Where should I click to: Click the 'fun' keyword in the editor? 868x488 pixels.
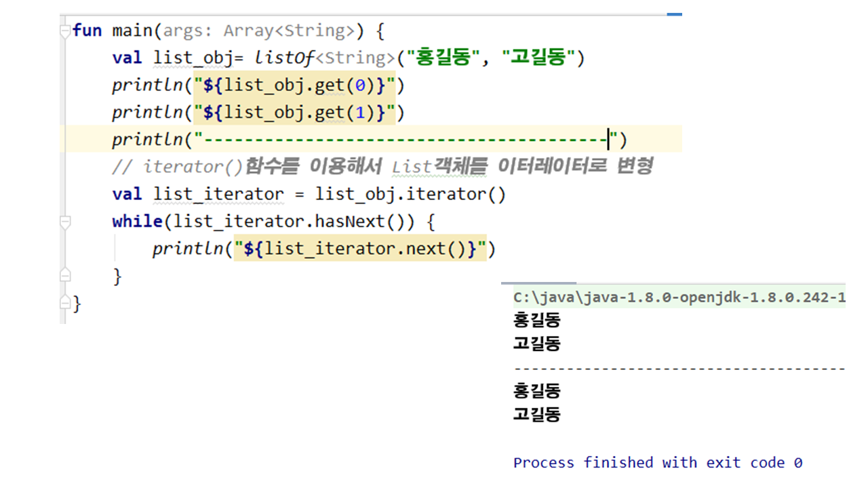pos(86,31)
